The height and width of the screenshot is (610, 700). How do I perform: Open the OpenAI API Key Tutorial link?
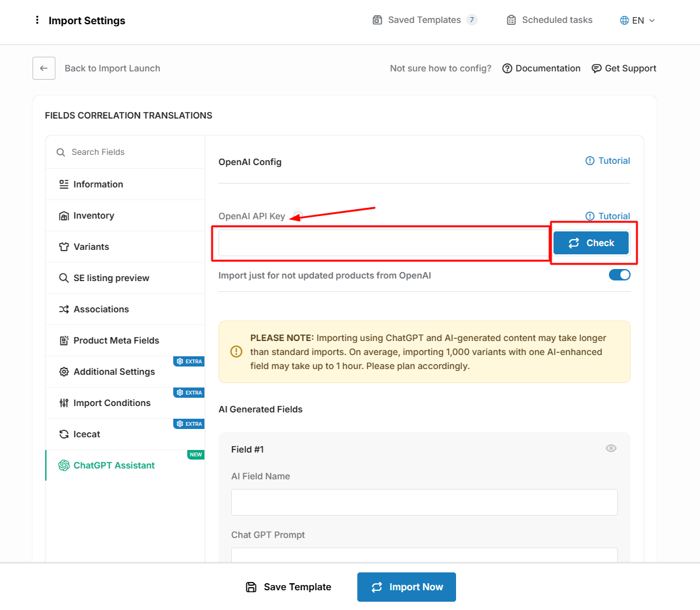tap(608, 216)
